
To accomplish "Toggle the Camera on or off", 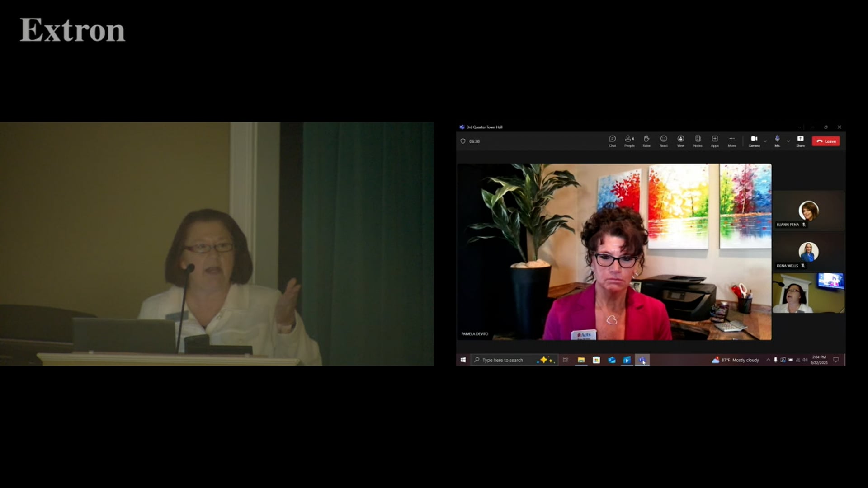I will coord(754,141).
